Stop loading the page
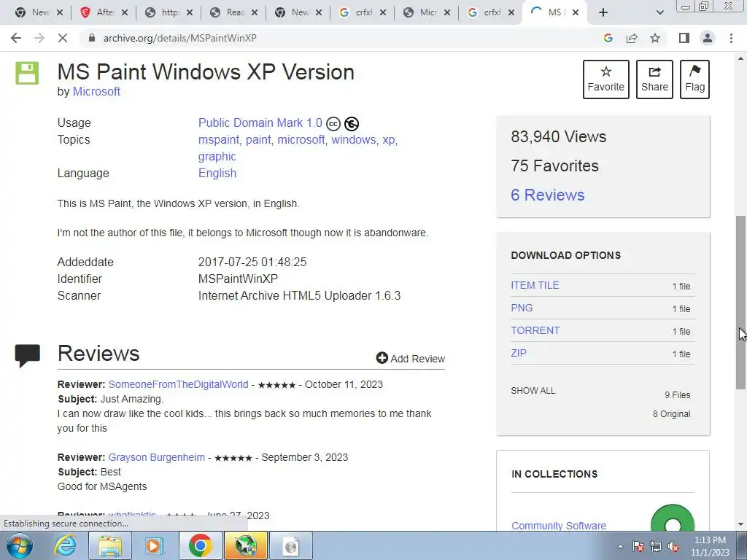Image resolution: width=747 pixels, height=560 pixels. 63,38
